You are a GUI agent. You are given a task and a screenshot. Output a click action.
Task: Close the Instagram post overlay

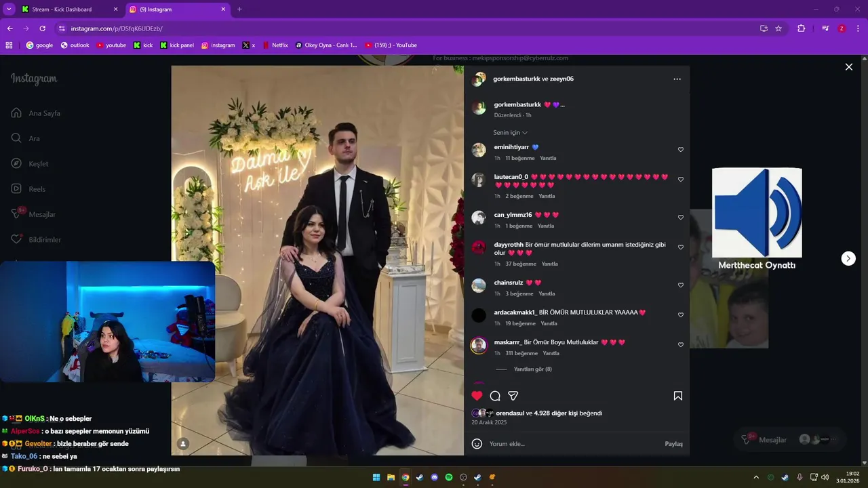click(848, 67)
